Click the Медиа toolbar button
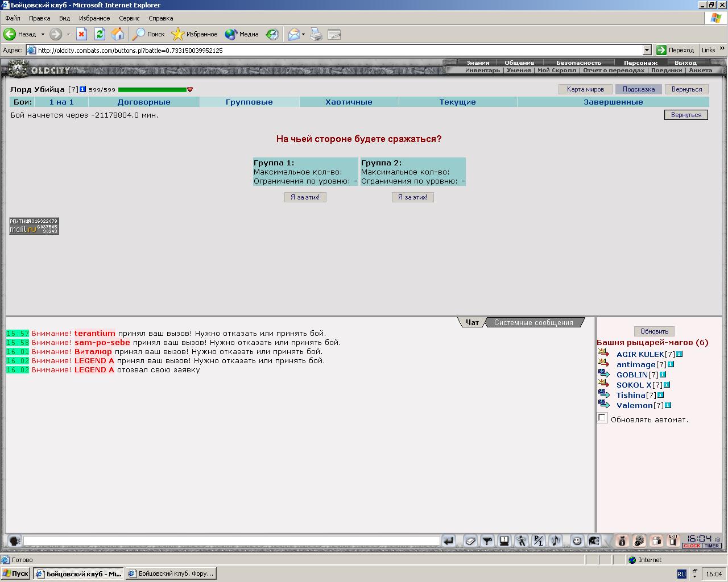Screen dimensions: 728x582 coord(242,34)
